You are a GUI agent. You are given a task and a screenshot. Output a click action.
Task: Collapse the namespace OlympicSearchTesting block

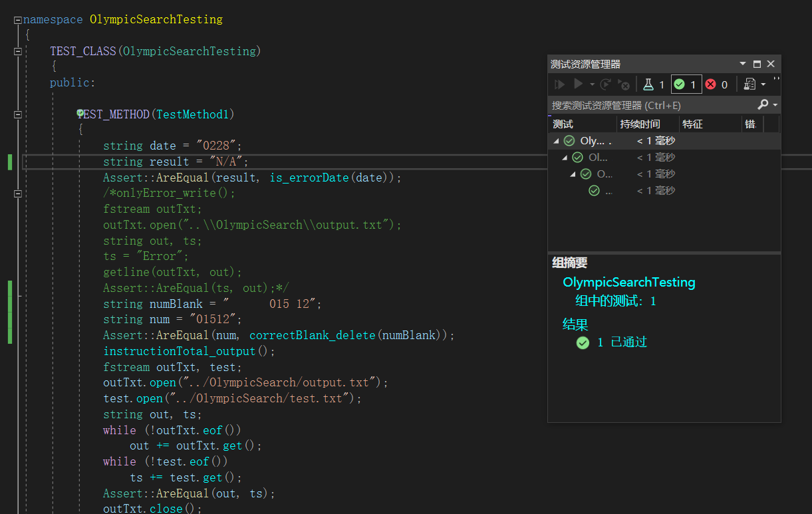(18, 20)
